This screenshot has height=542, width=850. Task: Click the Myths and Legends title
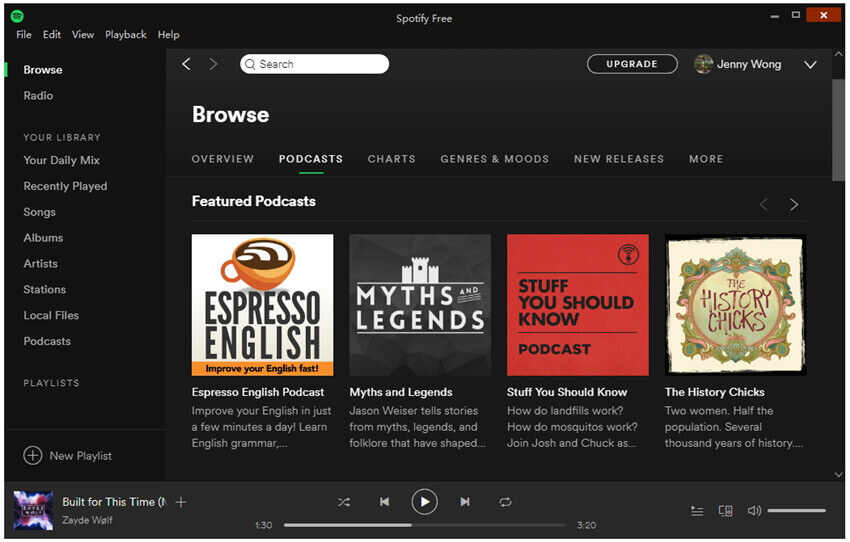click(401, 392)
